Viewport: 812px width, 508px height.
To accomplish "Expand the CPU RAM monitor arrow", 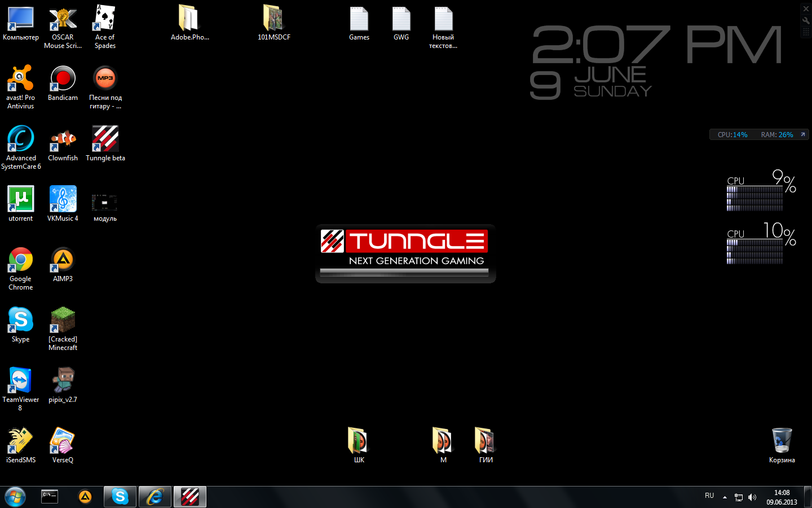I will tap(802, 134).
